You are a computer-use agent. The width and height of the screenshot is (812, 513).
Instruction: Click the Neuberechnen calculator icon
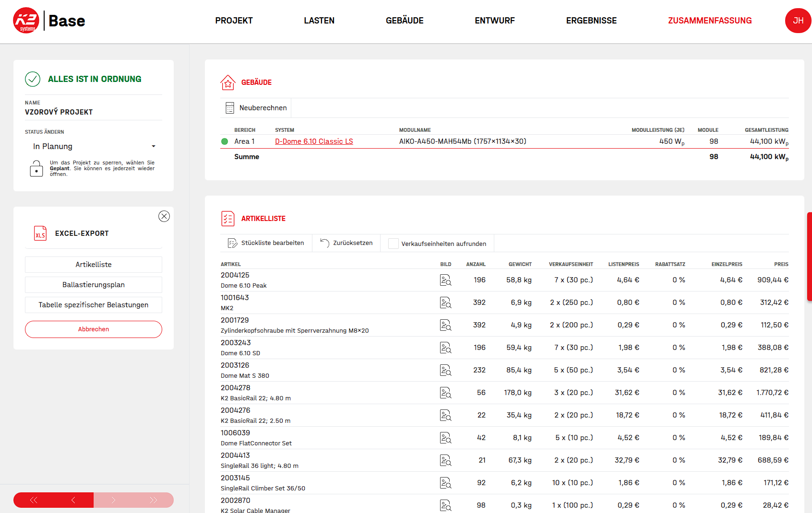[x=230, y=108]
